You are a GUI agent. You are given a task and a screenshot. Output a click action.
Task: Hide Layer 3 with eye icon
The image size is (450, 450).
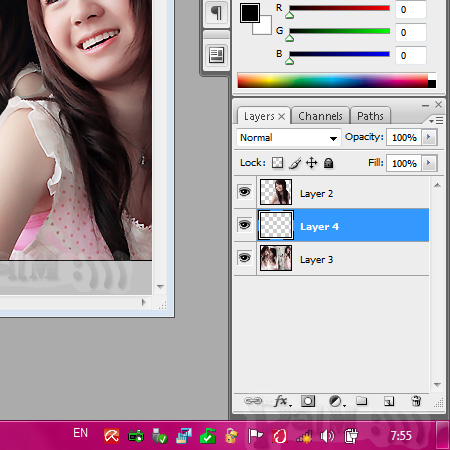pos(245,258)
